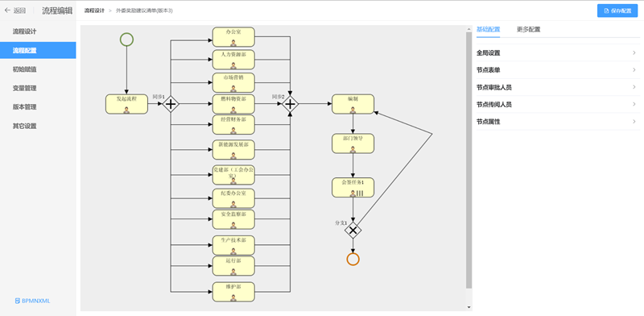644x316 pixels.
Task: Expand the 节点属性 section
Action: (x=558, y=122)
